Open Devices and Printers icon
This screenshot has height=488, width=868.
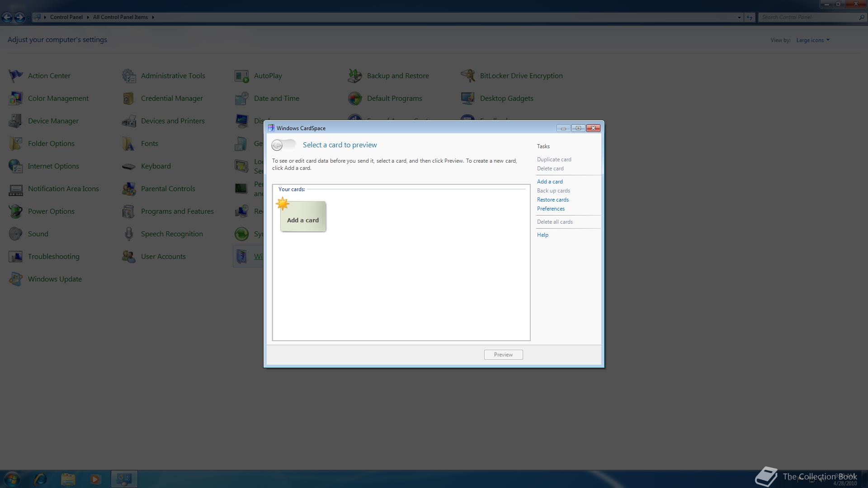coord(129,121)
